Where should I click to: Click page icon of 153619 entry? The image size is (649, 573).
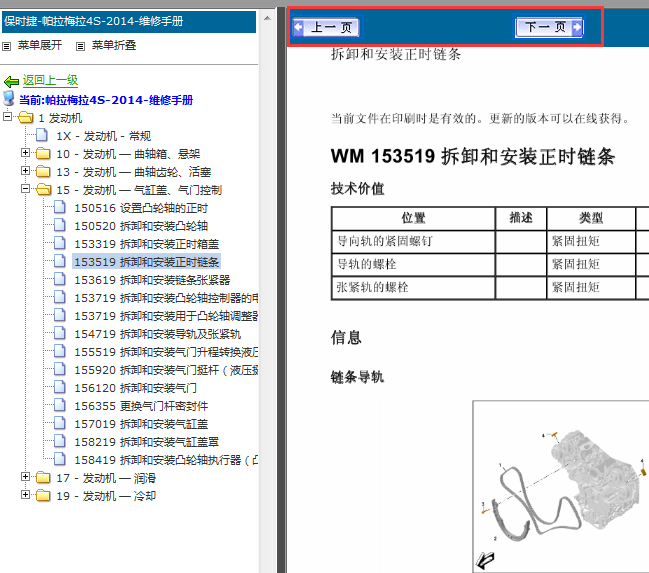pos(60,279)
